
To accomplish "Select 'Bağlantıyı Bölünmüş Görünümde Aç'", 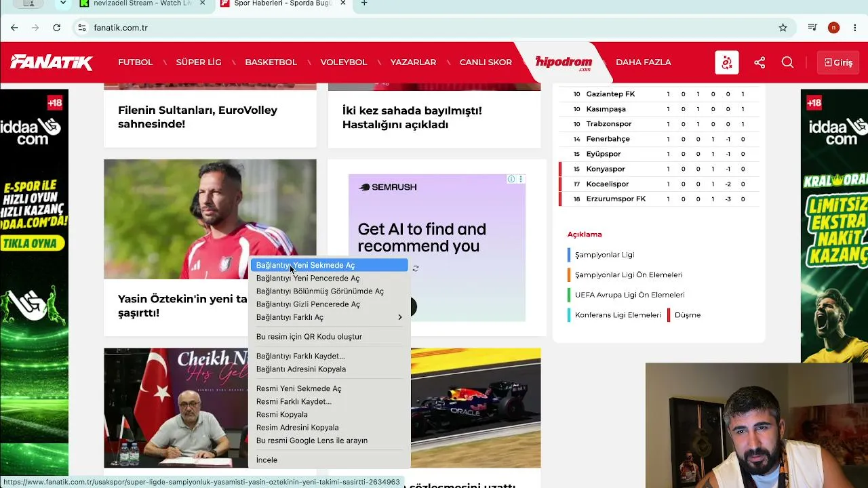I will pyautogui.click(x=330, y=291).
